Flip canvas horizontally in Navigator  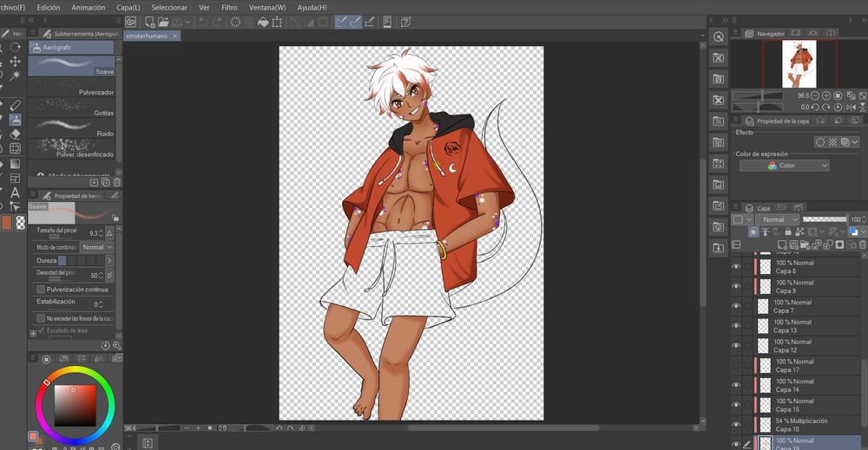click(851, 107)
